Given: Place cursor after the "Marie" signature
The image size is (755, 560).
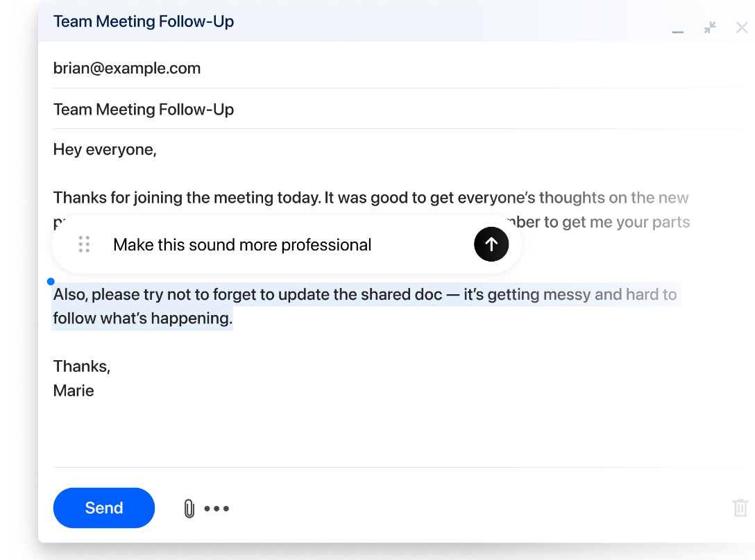Looking at the screenshot, I should (95, 391).
